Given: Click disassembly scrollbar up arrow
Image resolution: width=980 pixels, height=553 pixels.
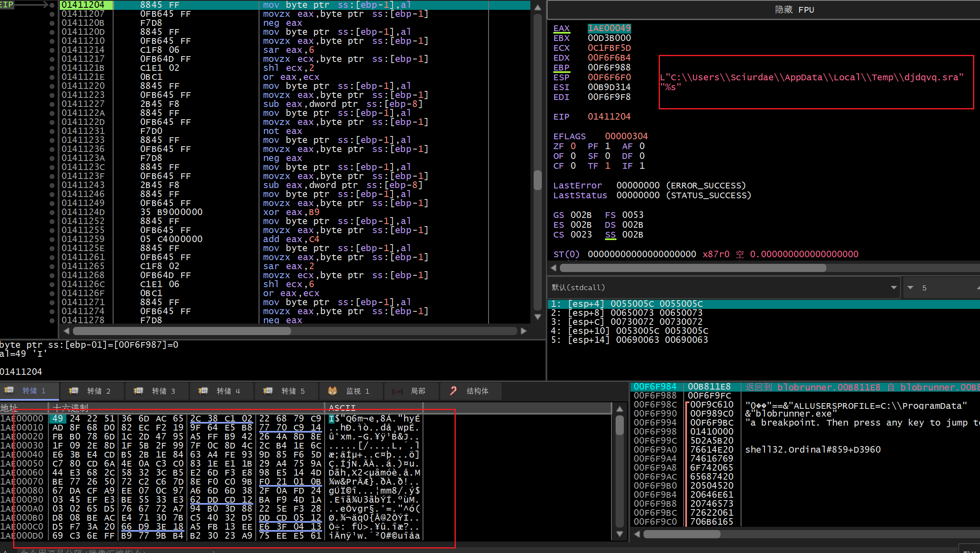Looking at the screenshot, I should 538,7.
